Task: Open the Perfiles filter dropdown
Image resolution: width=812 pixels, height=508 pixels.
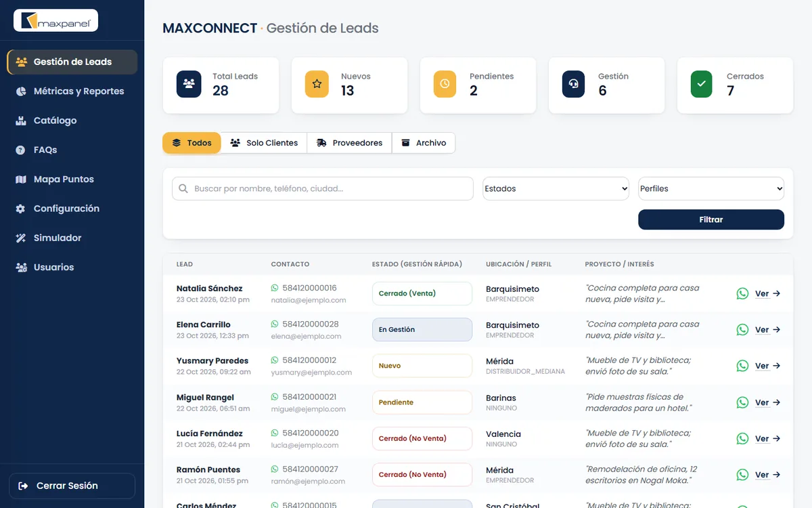Action: 711,189
